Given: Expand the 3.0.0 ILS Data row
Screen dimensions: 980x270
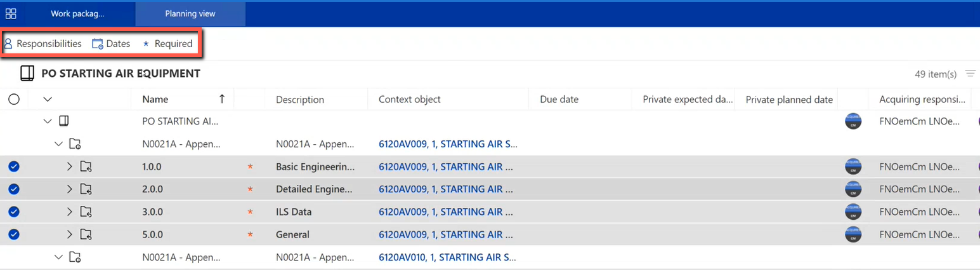Looking at the screenshot, I should tap(70, 212).
